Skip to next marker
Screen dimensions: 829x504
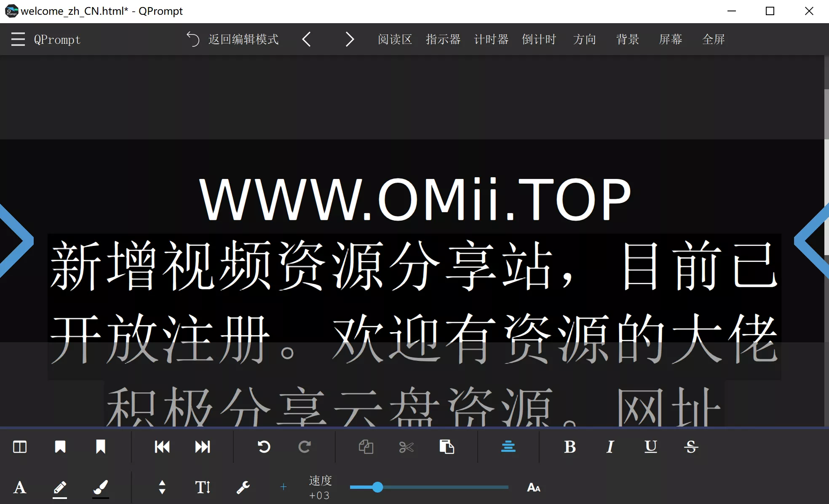pyautogui.click(x=203, y=447)
